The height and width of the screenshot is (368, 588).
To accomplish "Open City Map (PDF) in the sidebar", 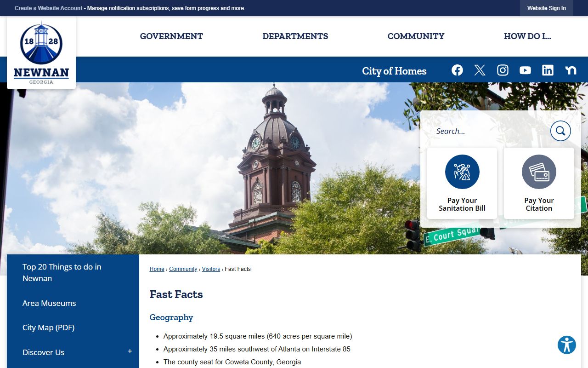I will (x=48, y=328).
